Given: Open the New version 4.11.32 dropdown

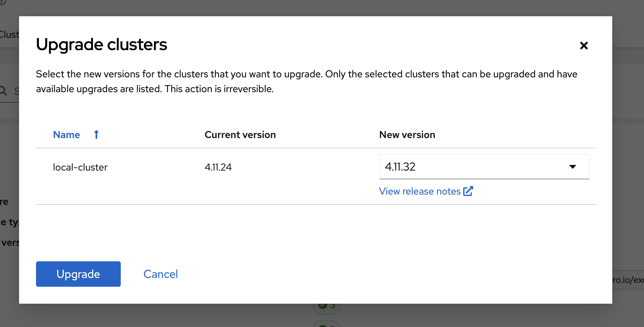Looking at the screenshot, I should (484, 167).
